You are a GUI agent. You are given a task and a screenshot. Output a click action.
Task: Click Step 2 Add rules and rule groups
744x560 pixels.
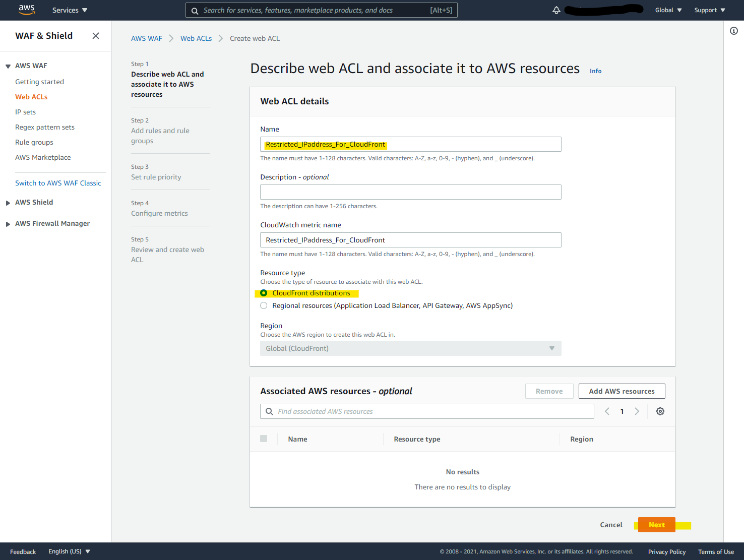pyautogui.click(x=160, y=136)
